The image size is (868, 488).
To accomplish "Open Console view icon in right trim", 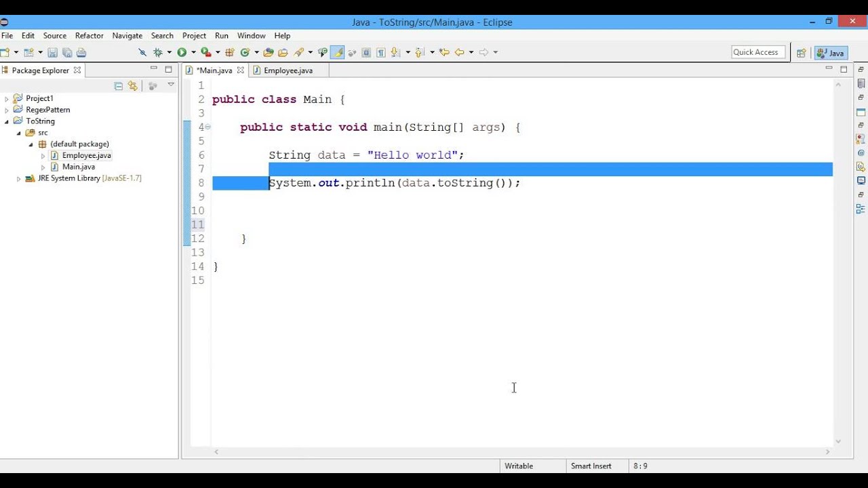I will [861, 180].
